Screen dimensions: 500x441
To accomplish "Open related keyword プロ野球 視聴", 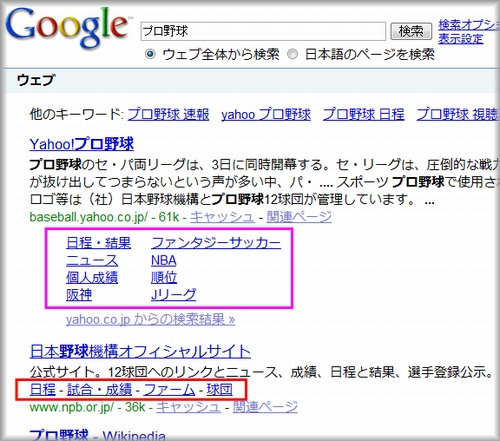I will [458, 114].
